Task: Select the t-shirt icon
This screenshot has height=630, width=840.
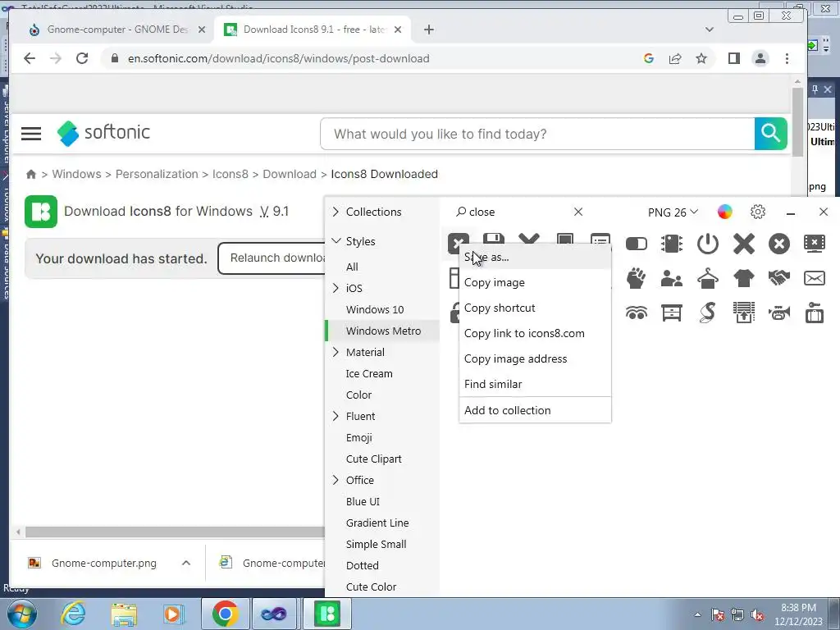Action: coord(743,279)
